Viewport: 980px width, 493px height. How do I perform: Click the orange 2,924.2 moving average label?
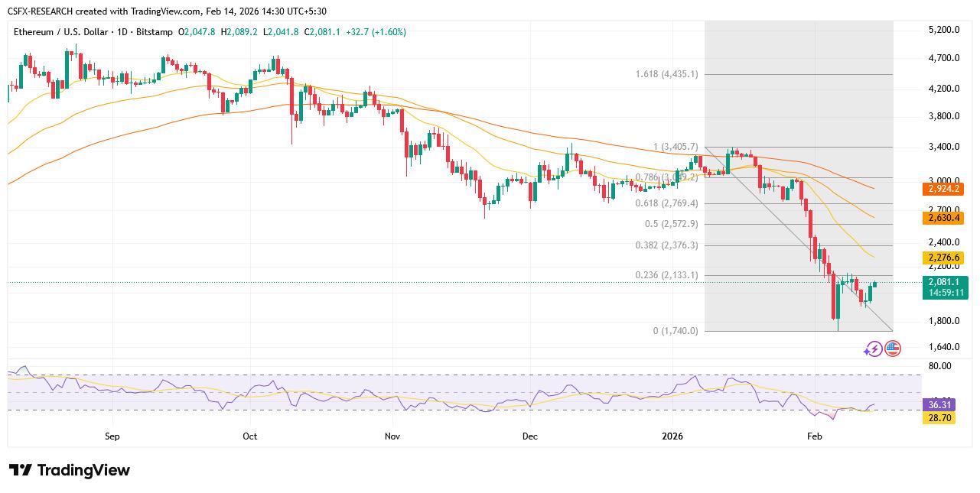coord(944,188)
